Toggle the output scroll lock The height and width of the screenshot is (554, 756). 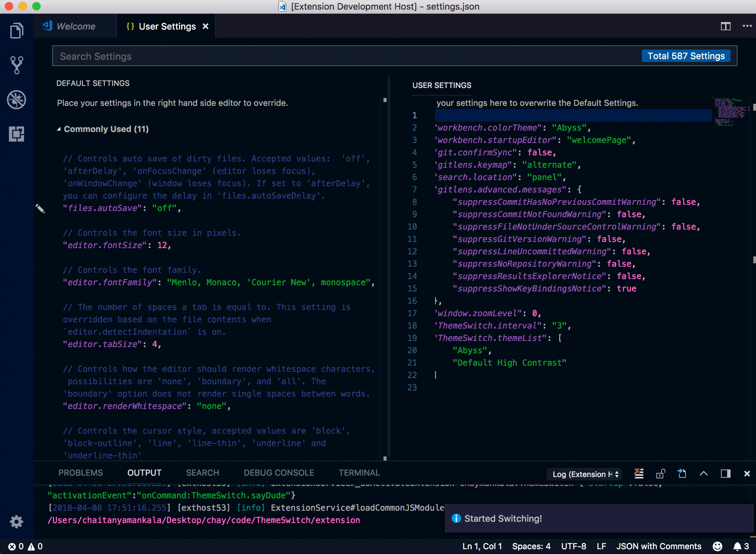click(x=660, y=474)
